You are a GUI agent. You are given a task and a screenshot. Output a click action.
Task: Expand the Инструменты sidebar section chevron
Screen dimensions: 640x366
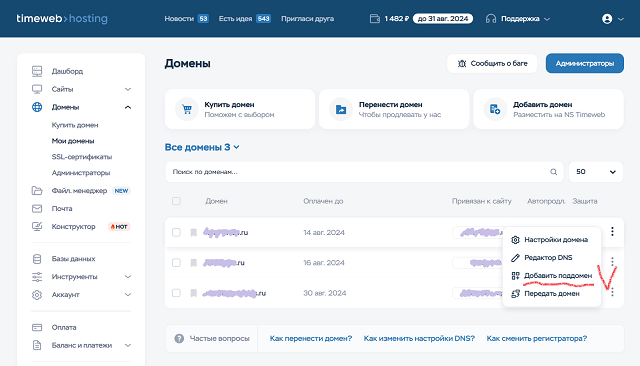point(128,277)
